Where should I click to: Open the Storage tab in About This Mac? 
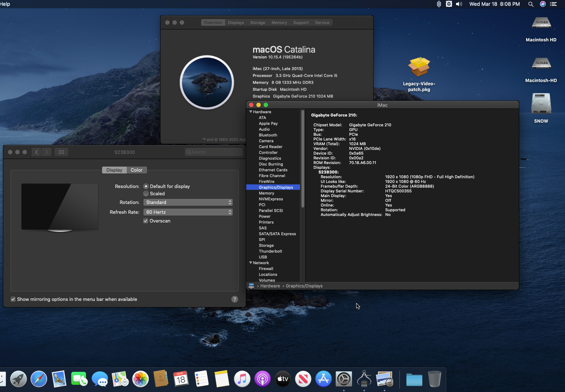pyautogui.click(x=258, y=23)
